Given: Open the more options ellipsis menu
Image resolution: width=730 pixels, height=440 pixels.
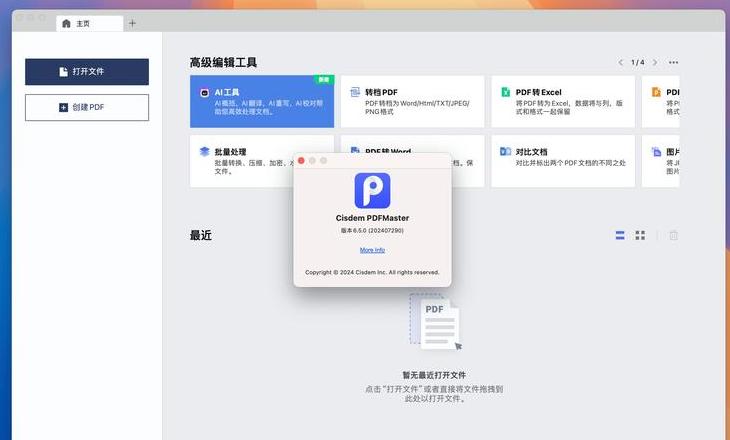Looking at the screenshot, I should pyautogui.click(x=673, y=62).
